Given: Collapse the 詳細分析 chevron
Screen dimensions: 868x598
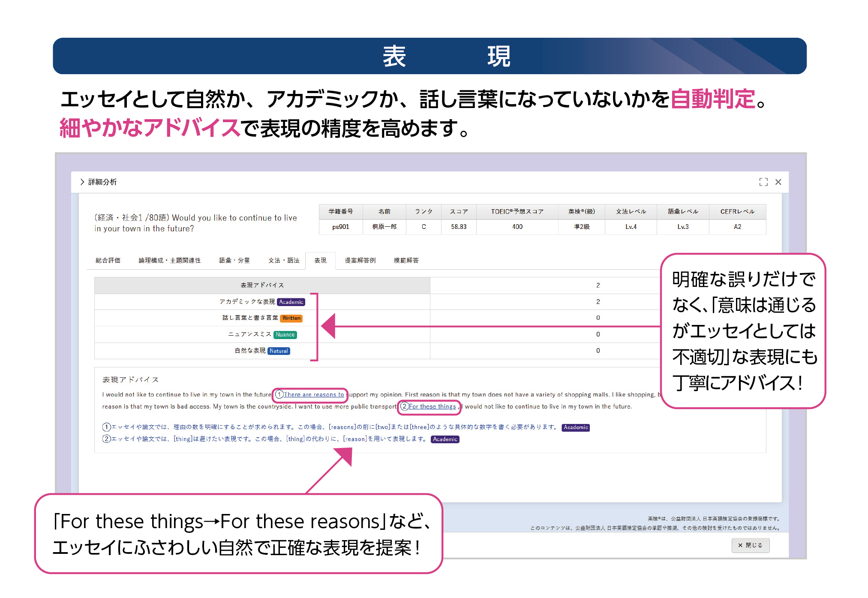Looking at the screenshot, I should 82,182.
